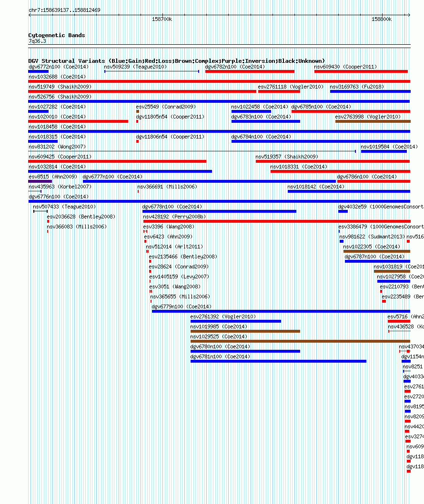Image resolution: width=424 pixels, height=504 pixels.
Task: Click esv6423 (Ahn2009) label
Action: click(x=168, y=236)
